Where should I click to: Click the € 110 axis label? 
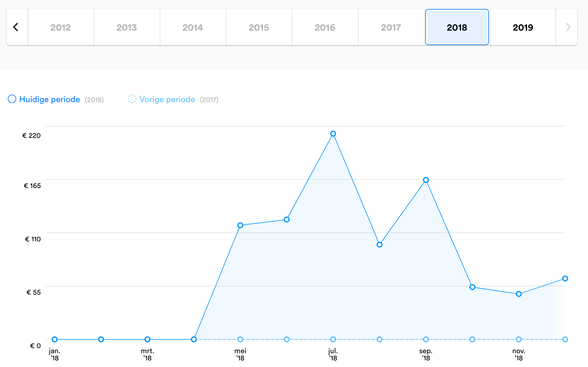[33, 239]
